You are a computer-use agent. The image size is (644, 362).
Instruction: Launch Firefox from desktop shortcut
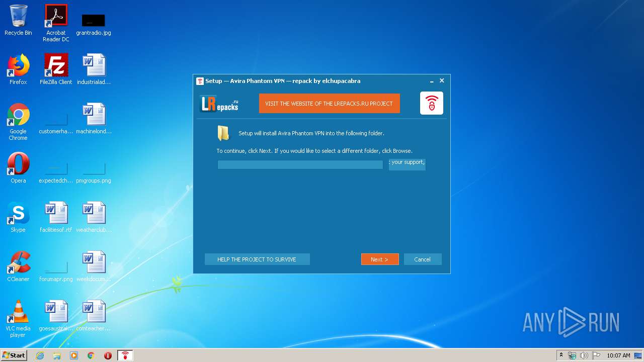point(18,69)
